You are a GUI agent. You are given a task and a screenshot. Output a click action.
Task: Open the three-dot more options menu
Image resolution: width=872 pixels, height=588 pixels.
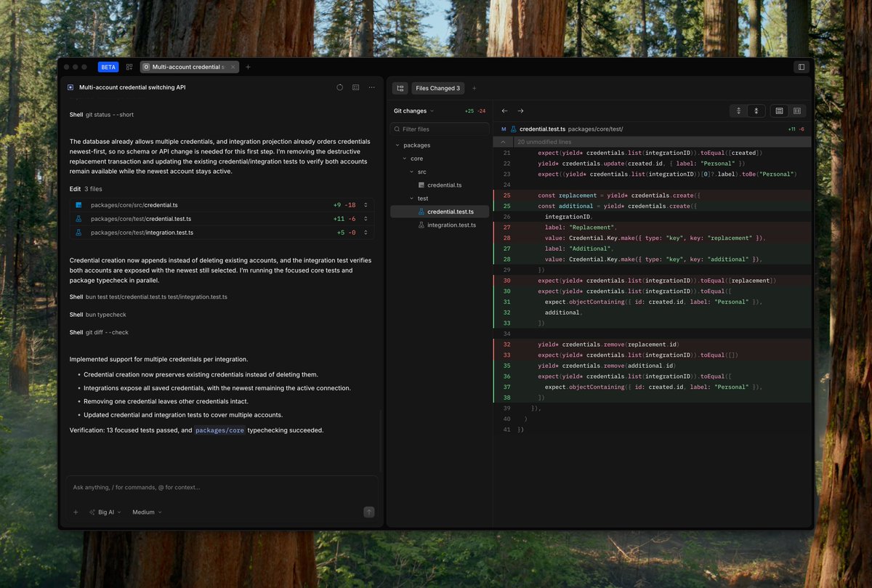(372, 87)
